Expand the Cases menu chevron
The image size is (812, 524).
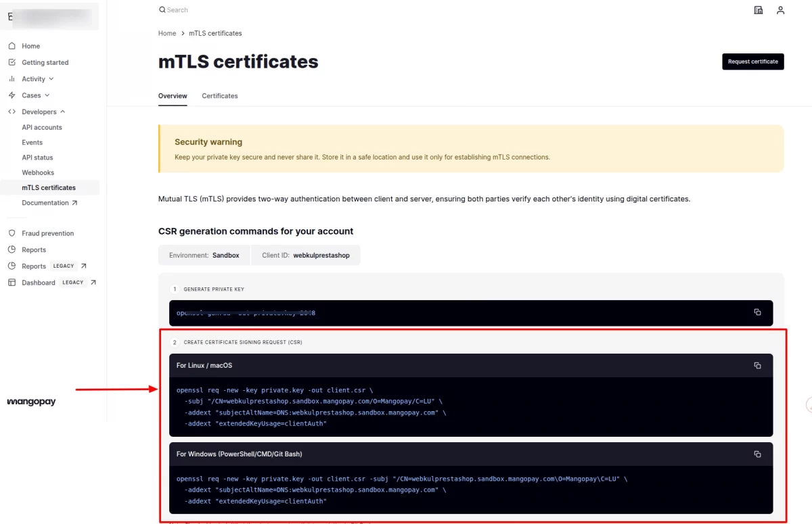(x=47, y=95)
